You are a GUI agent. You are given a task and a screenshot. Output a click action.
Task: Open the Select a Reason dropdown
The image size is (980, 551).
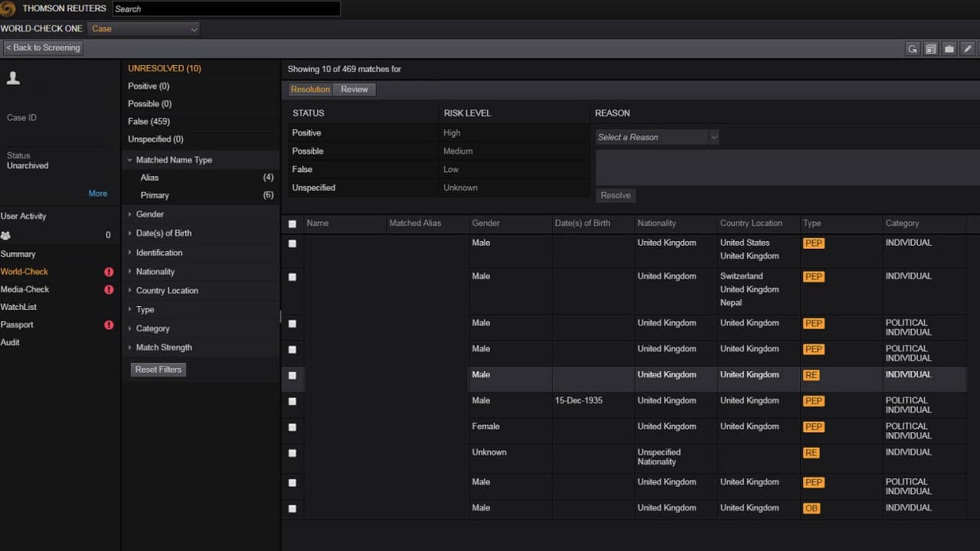click(657, 137)
